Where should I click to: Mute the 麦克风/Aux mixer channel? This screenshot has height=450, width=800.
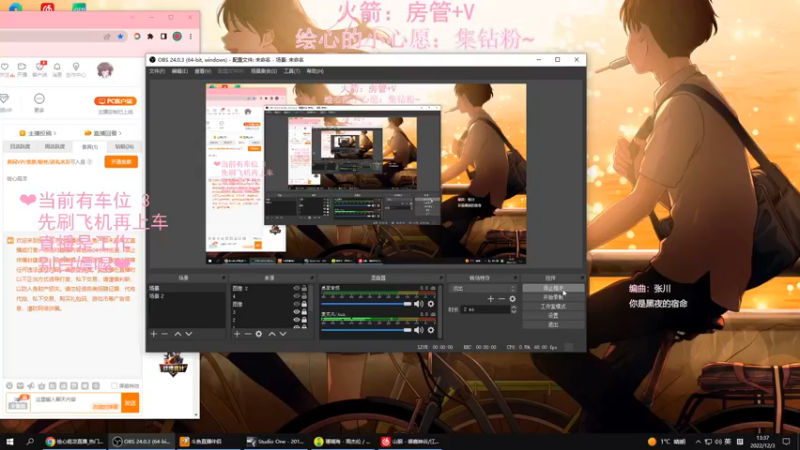coord(419,330)
